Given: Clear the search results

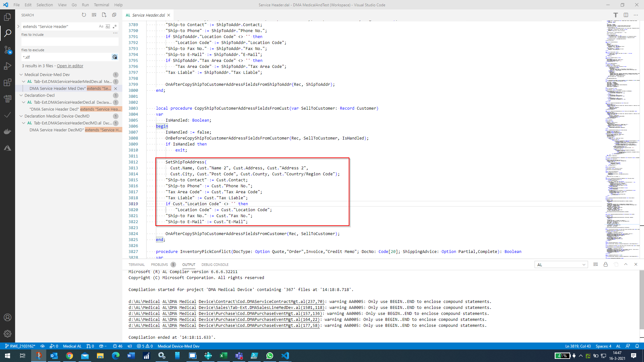Looking at the screenshot, I should [94, 15].
